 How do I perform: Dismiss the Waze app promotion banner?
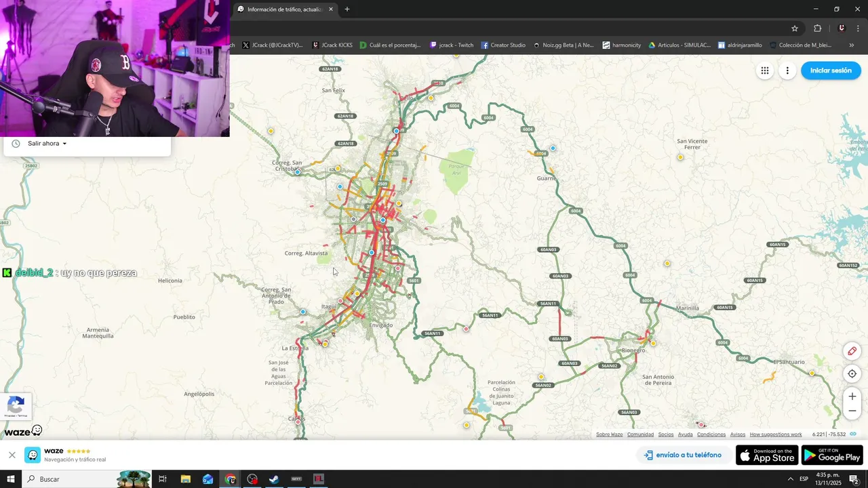(12, 455)
